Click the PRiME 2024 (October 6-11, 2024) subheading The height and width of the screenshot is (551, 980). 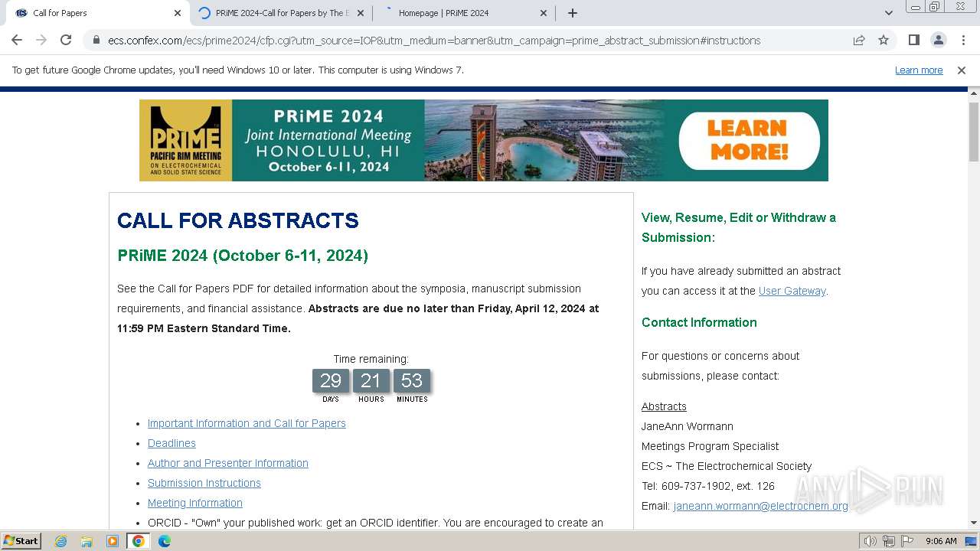pyautogui.click(x=243, y=256)
